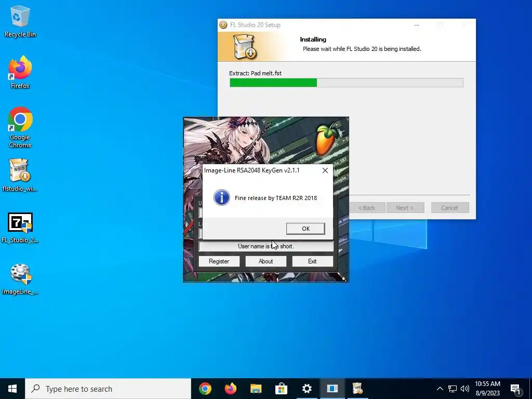Open the taskbar clock showing 10:55 AM

[x=487, y=389]
